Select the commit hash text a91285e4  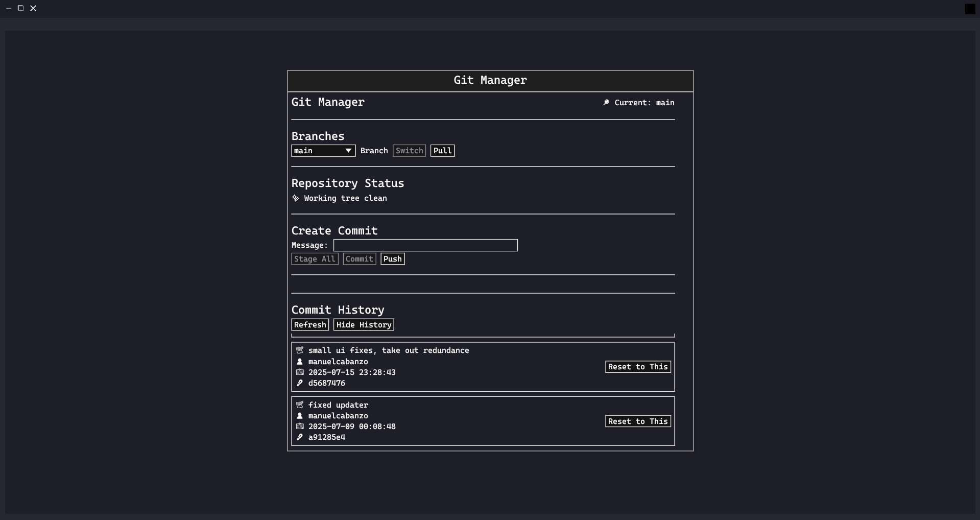click(327, 437)
